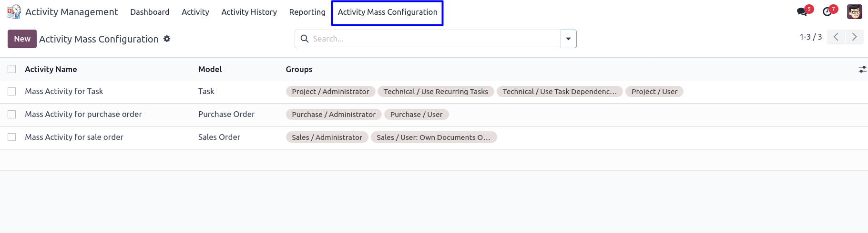The width and height of the screenshot is (868, 233).
Task: Click the New button
Action: pyautogui.click(x=22, y=39)
